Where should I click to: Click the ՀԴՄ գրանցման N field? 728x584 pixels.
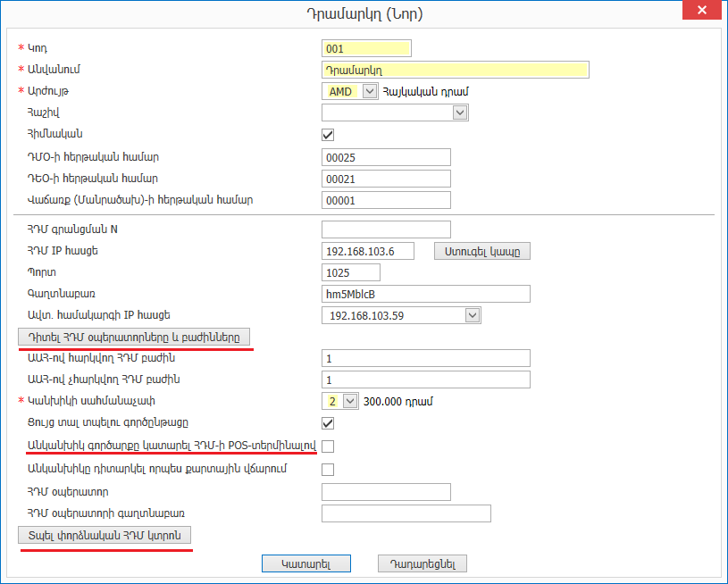[386, 229]
